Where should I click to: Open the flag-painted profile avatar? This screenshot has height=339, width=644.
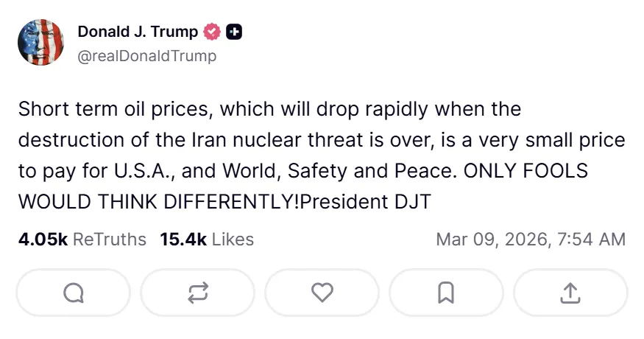click(40, 43)
